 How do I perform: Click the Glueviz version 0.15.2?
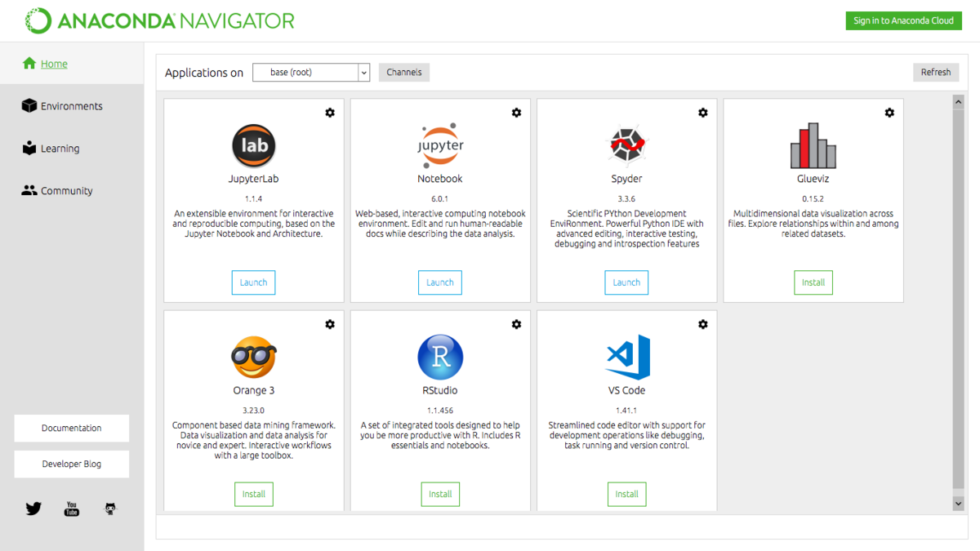pos(813,198)
